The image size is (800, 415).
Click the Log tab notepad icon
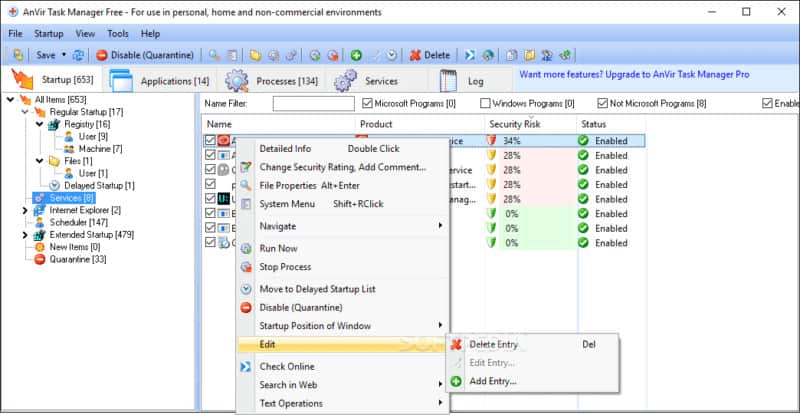448,81
